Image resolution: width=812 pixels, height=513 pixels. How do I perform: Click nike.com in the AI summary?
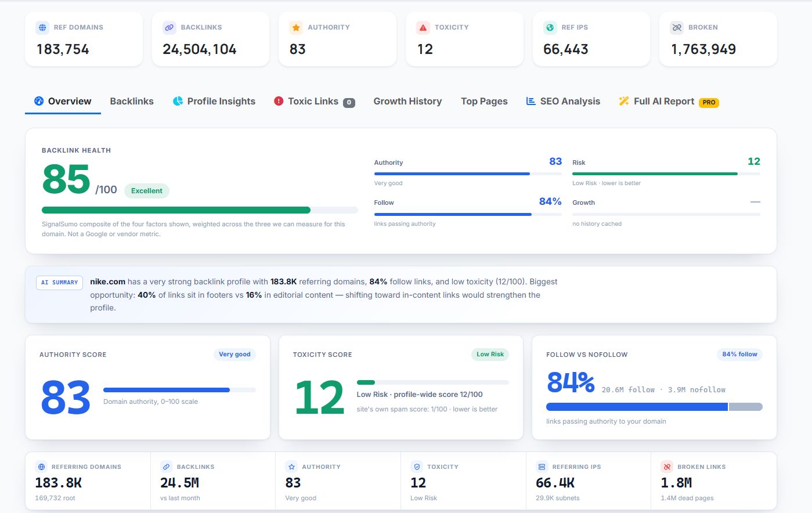pyautogui.click(x=107, y=281)
